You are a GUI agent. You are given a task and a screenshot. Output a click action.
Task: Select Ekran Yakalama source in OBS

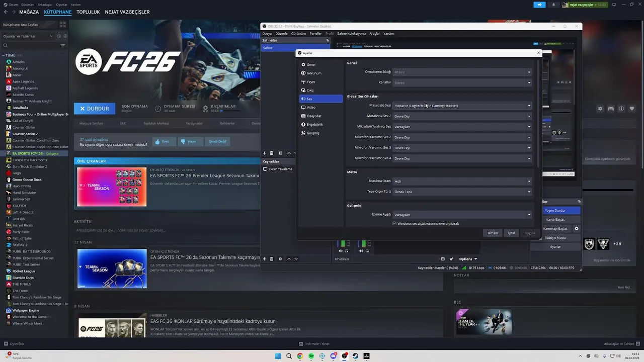pos(278,169)
